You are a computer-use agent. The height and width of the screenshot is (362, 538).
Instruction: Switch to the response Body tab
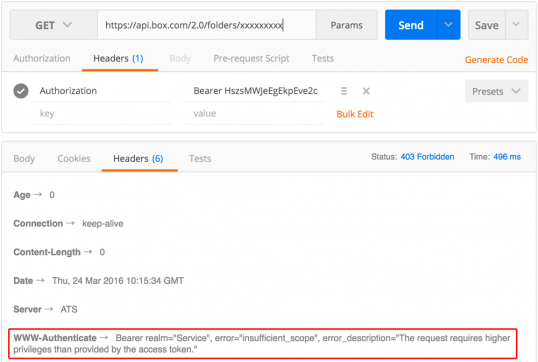click(24, 159)
